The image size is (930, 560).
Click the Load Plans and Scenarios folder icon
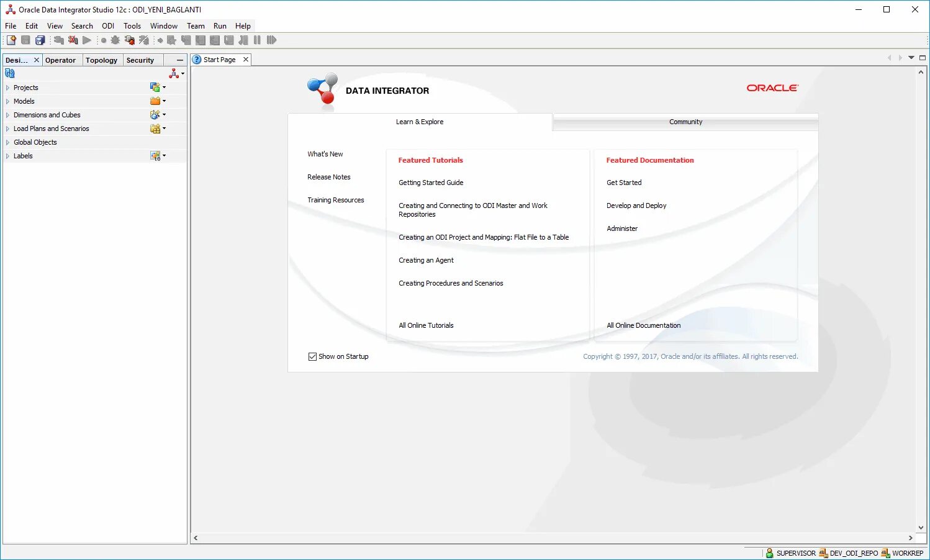click(155, 129)
